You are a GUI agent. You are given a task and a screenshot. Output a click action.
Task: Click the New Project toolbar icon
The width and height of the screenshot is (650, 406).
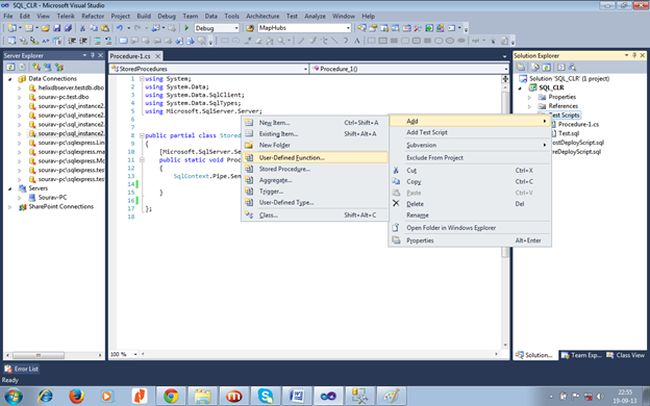tap(12, 28)
